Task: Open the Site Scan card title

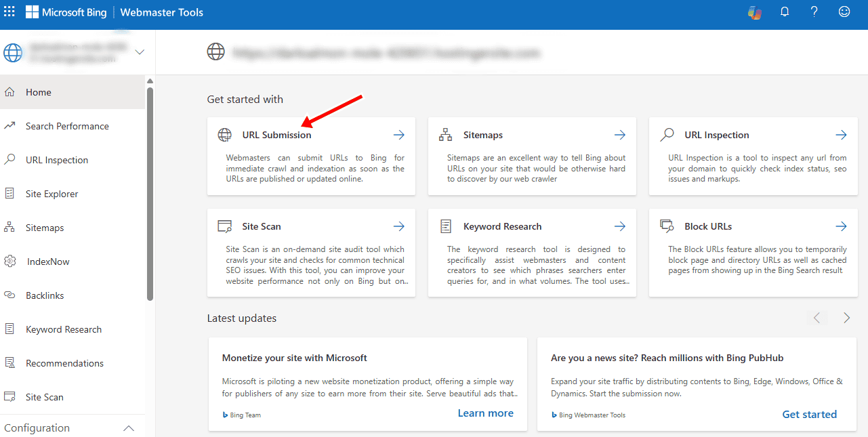Action: pyautogui.click(x=262, y=226)
